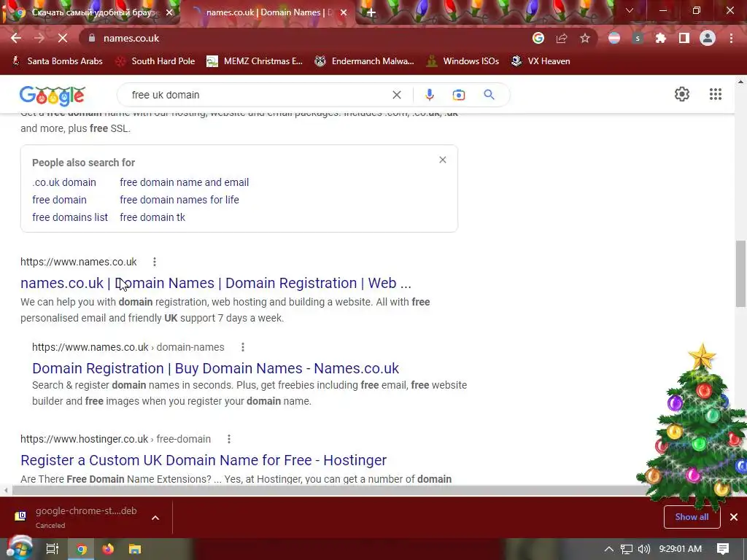Viewport: 747px width, 560px height.
Task: Click Chrome taskbar icon
Action: (82, 549)
